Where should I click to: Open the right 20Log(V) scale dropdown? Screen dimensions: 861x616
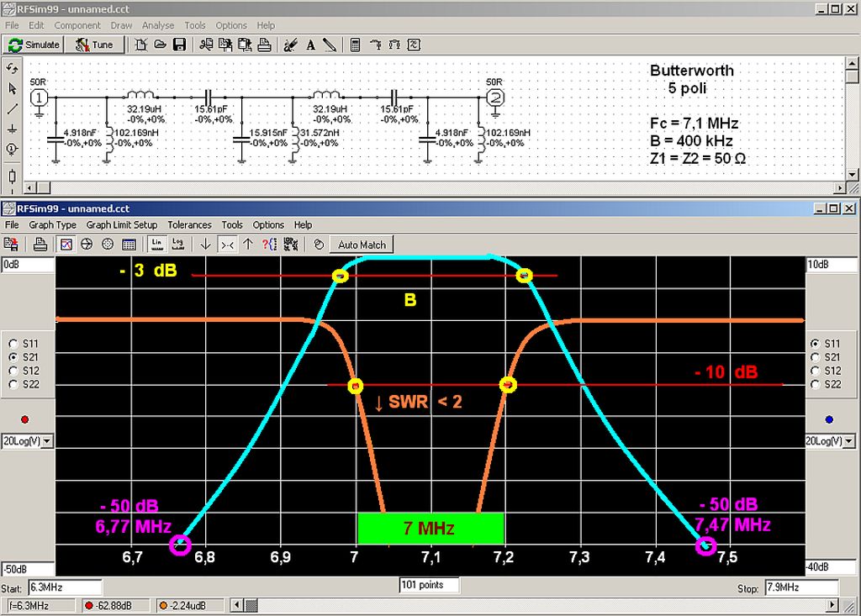(x=853, y=440)
